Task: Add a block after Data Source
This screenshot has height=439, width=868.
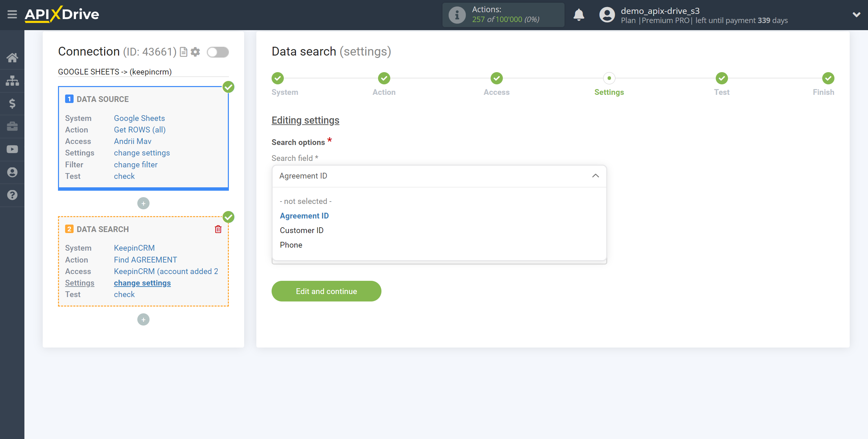Action: 143,203
